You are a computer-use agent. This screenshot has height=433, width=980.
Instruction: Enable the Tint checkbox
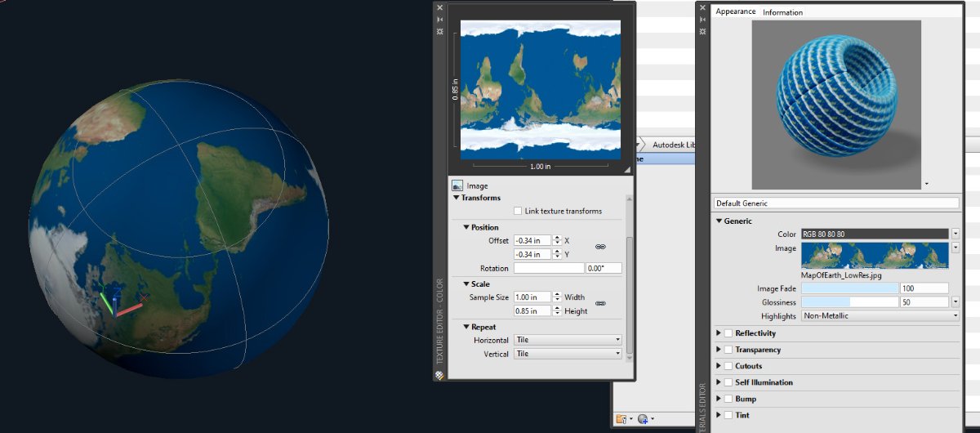point(728,415)
